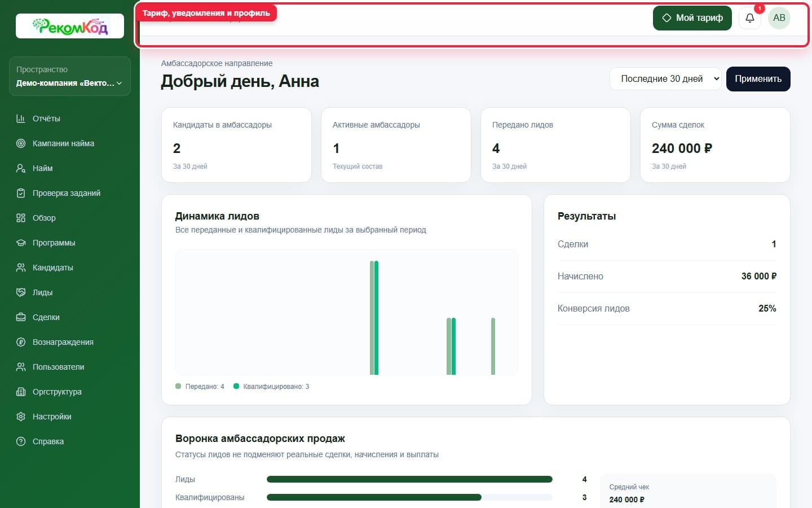Click the Воронка амбассадорских продаж heading
Image resolution: width=812 pixels, height=508 pixels.
[260, 439]
